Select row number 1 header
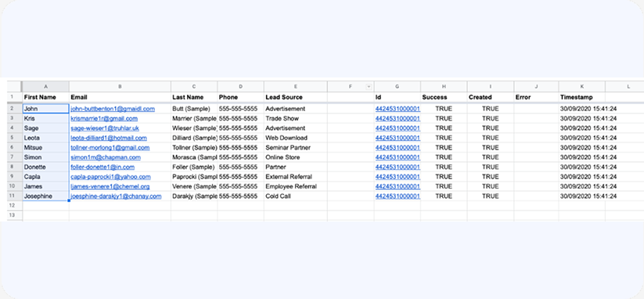 pos(15,97)
